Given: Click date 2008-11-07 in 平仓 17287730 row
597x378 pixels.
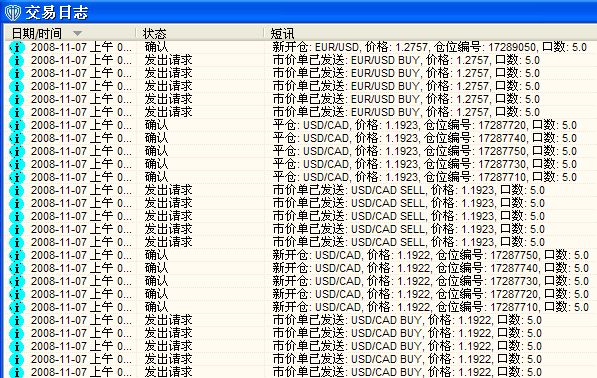Looking at the screenshot, I should [59, 164].
